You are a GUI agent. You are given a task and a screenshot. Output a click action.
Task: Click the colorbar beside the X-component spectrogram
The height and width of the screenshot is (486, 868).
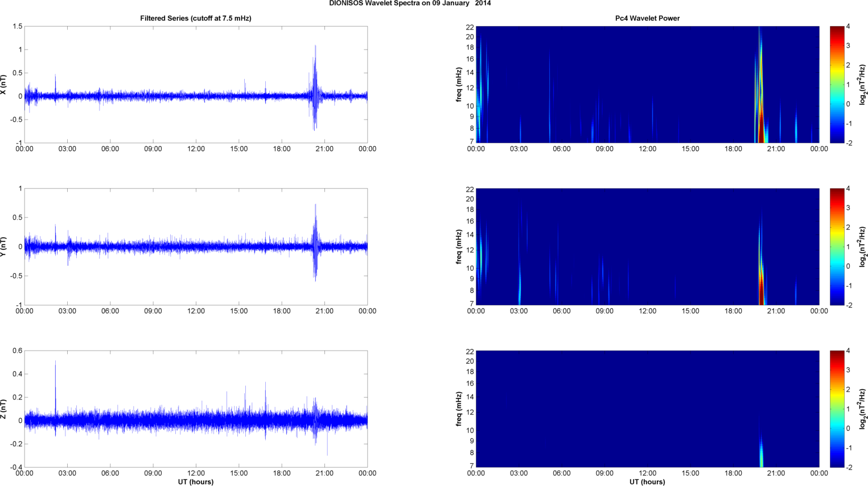[837, 85]
